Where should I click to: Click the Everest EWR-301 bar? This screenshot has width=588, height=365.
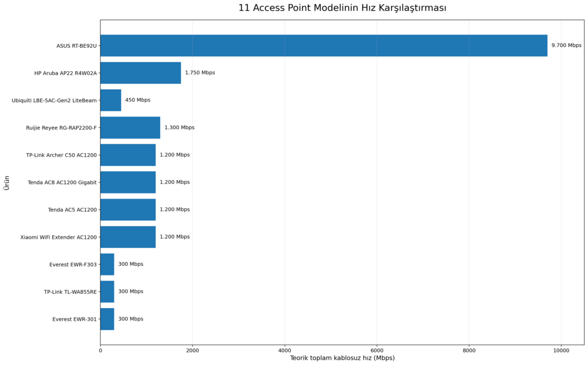pyautogui.click(x=107, y=319)
